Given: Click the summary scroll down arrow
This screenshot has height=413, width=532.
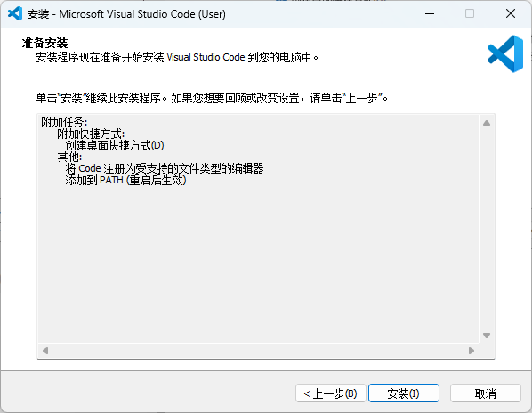Looking at the screenshot, I should click(487, 336).
